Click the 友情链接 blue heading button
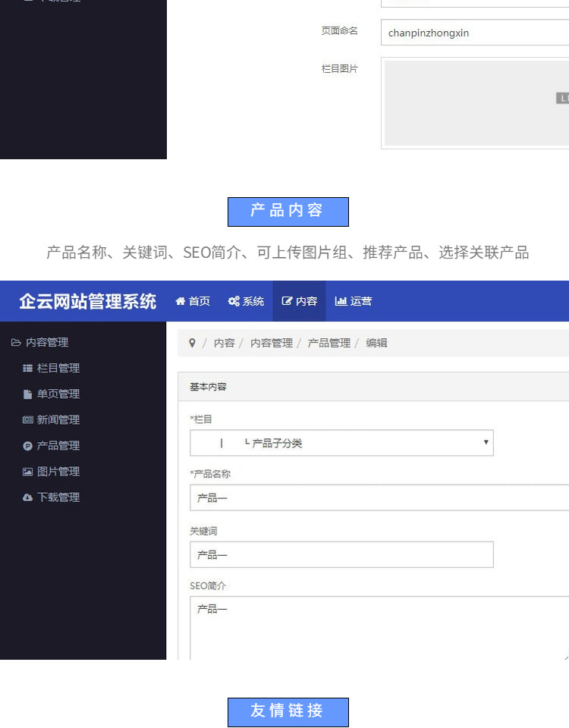 tap(288, 711)
